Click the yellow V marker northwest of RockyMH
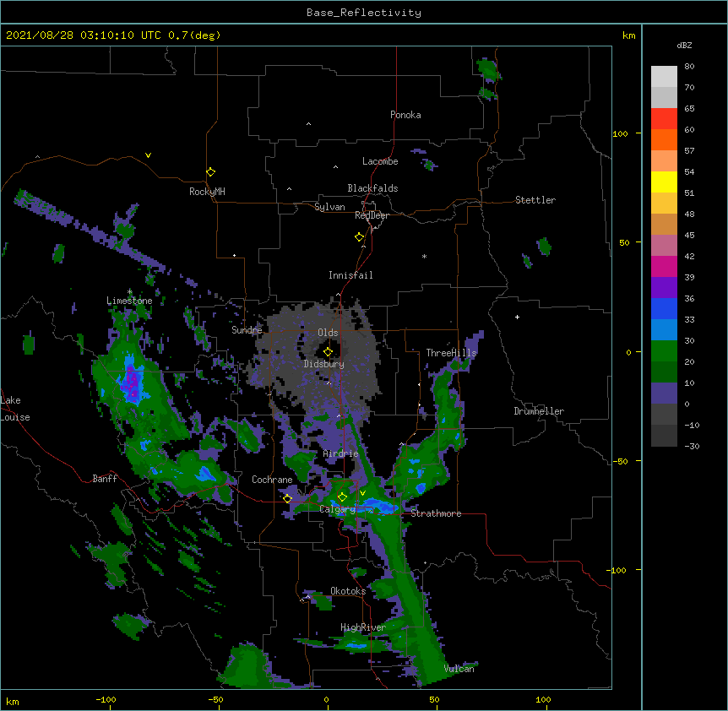 148,155
